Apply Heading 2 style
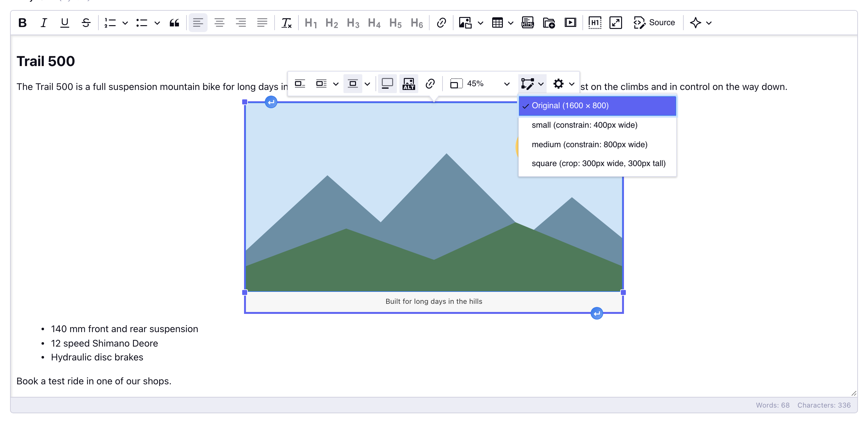This screenshot has width=868, height=423. coord(331,23)
